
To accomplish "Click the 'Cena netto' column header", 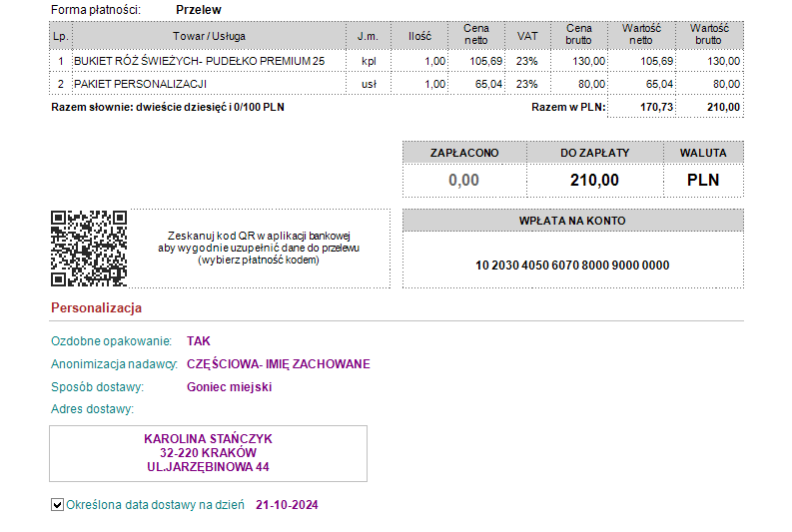I will (475, 35).
